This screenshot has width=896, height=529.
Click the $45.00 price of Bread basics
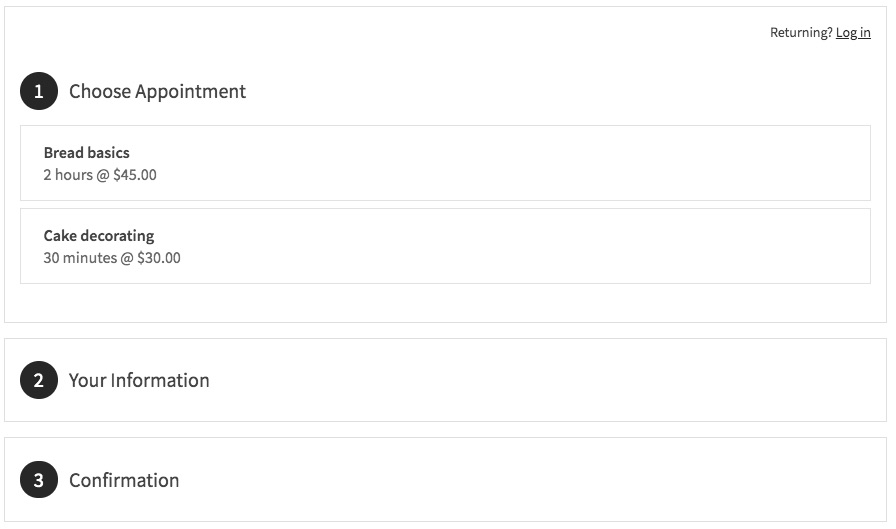click(135, 175)
